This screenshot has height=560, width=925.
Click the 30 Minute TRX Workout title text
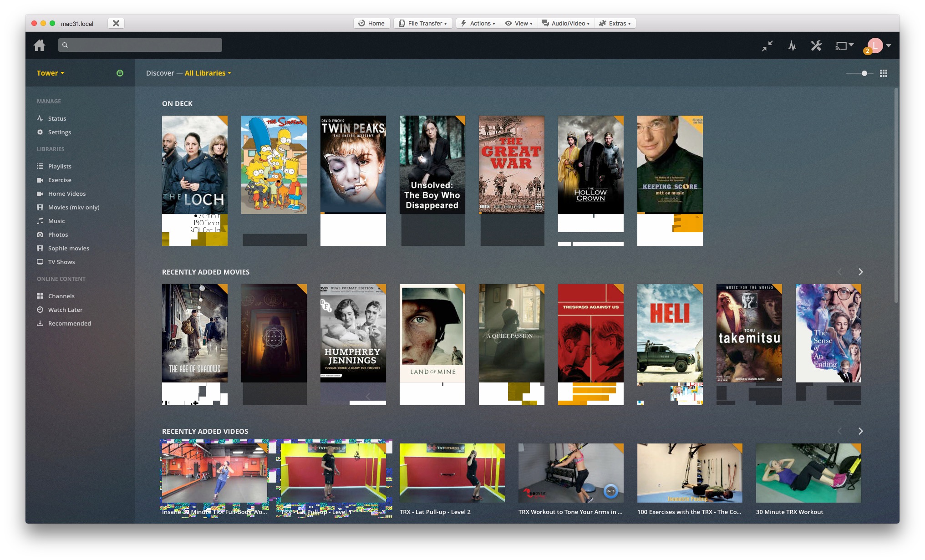coord(789,512)
